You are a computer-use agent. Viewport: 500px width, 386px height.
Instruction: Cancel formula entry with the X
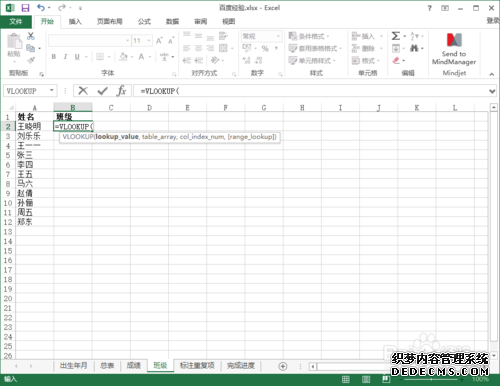[x=83, y=91]
